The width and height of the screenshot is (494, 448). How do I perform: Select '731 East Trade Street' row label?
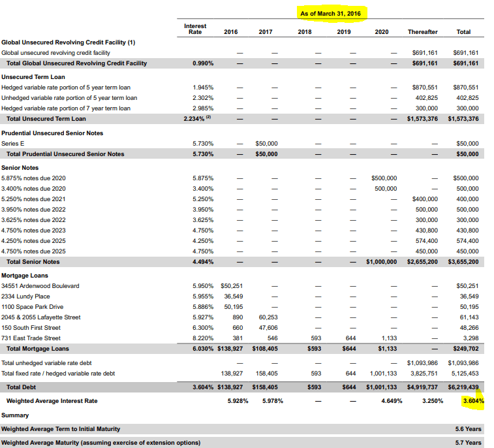[x=31, y=338]
